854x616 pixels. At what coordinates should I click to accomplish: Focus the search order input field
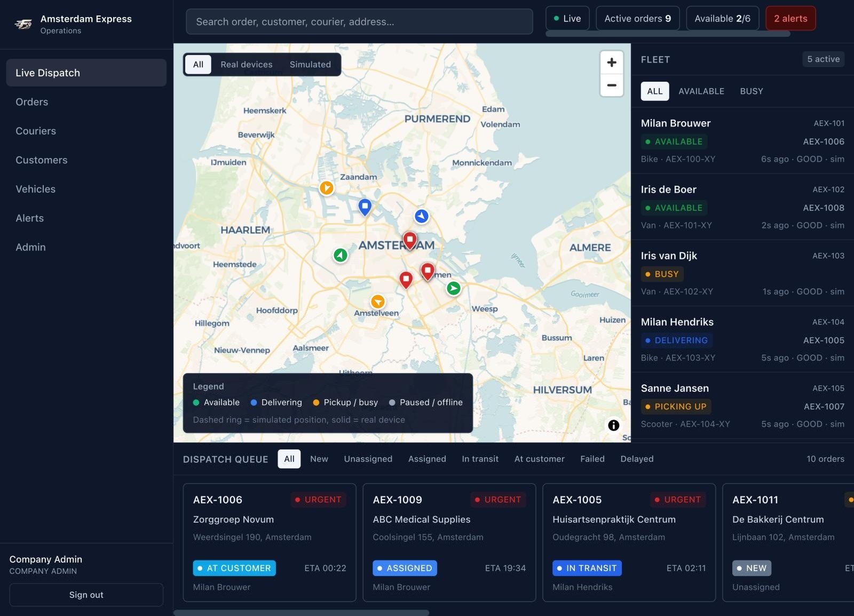coord(359,21)
